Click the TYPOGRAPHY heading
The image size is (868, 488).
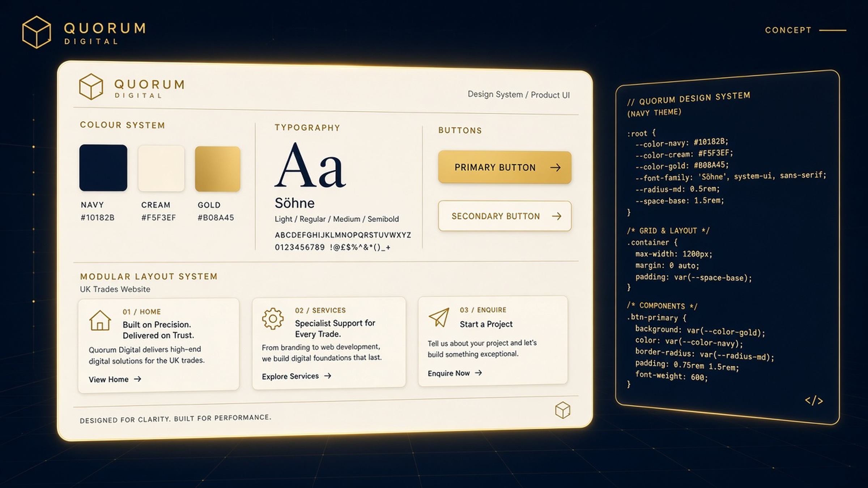[307, 128]
